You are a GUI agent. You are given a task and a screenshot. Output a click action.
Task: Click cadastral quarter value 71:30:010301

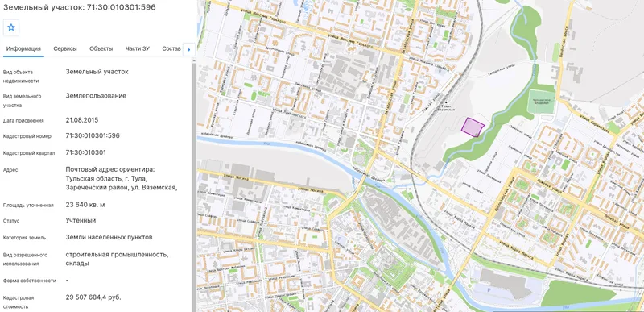coord(86,152)
